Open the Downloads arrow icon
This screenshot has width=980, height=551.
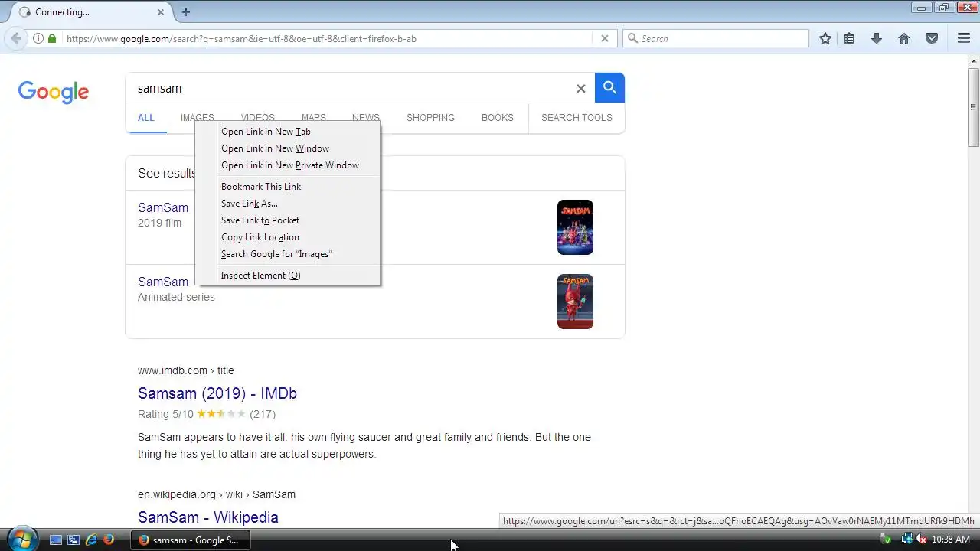click(877, 38)
